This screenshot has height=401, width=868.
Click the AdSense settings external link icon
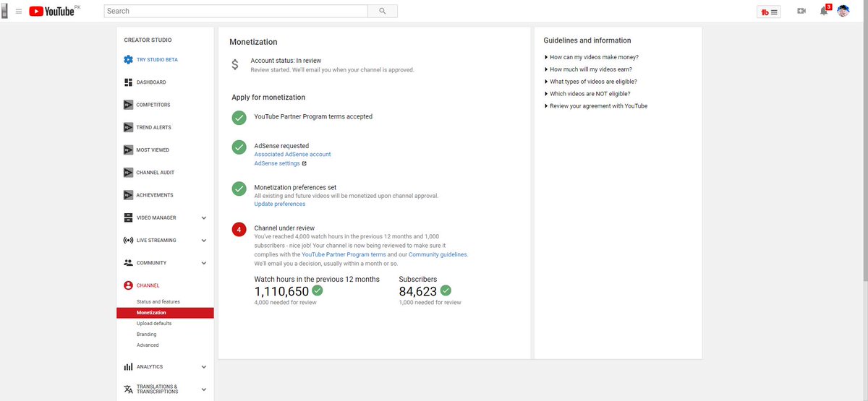click(x=305, y=163)
